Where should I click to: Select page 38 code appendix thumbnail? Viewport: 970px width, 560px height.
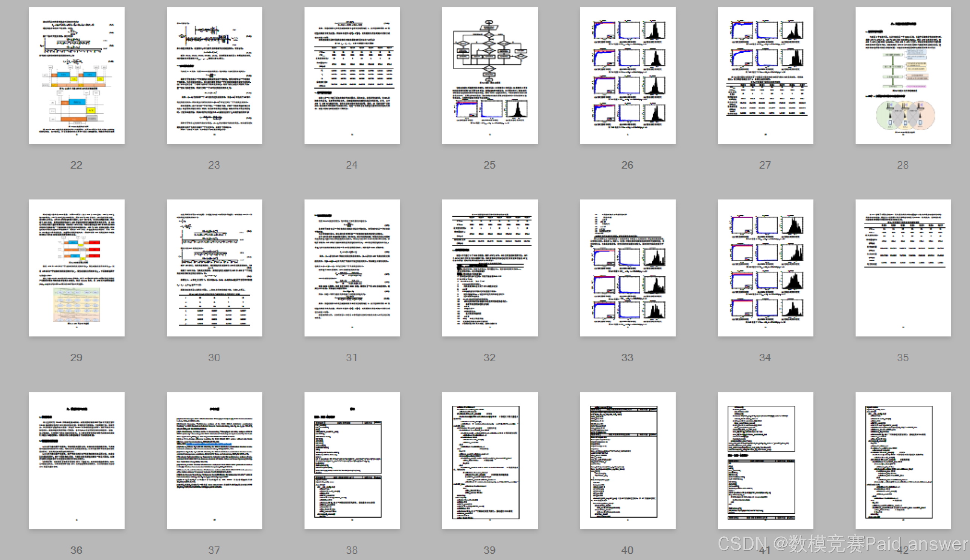[352, 460]
